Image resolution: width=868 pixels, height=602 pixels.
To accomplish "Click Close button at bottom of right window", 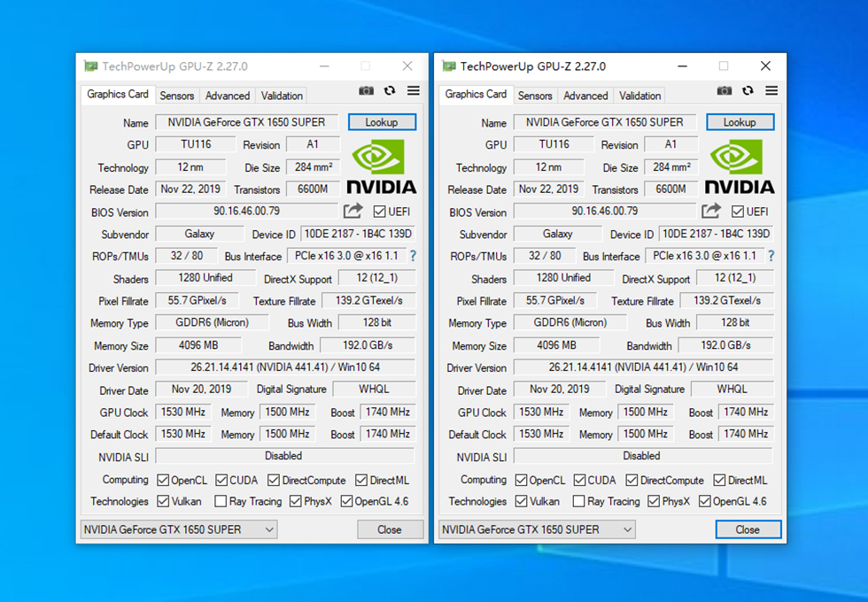I will point(748,529).
